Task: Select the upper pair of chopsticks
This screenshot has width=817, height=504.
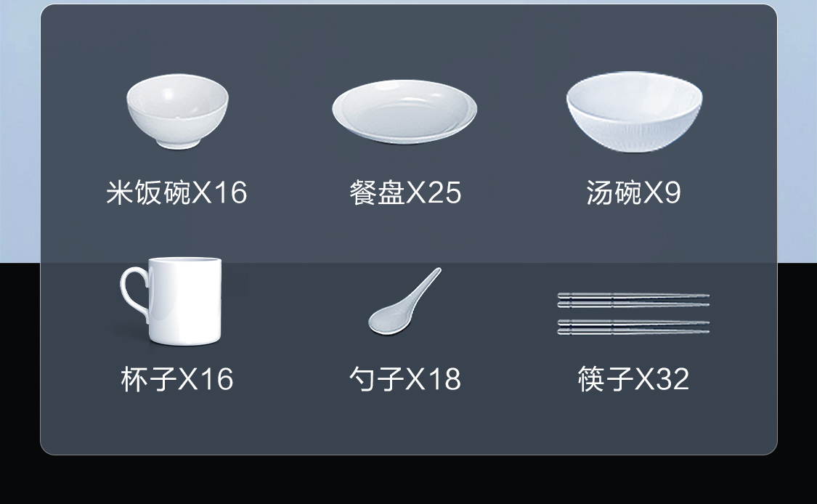Action: pos(633,300)
